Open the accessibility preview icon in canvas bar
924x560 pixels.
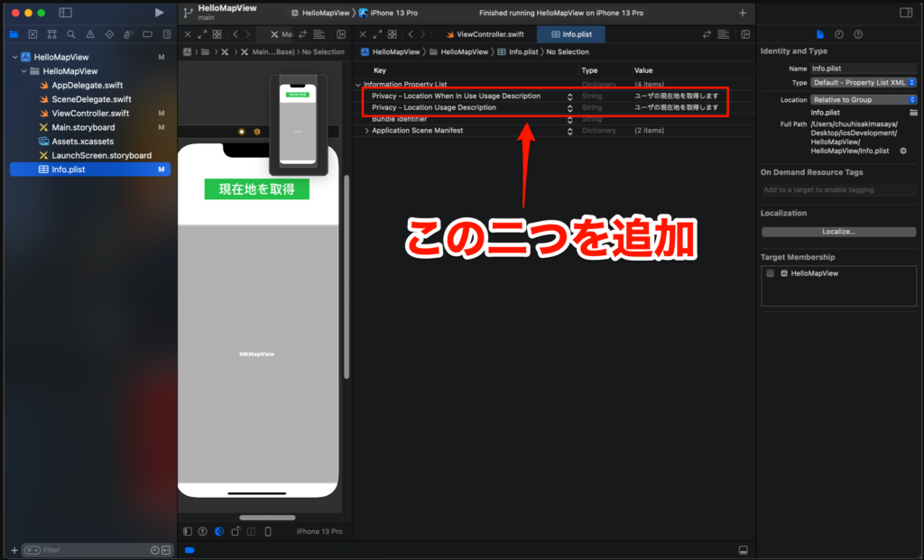(x=205, y=531)
